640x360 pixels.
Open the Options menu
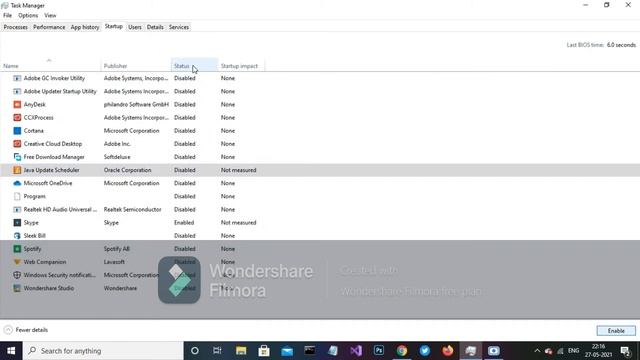28,16
